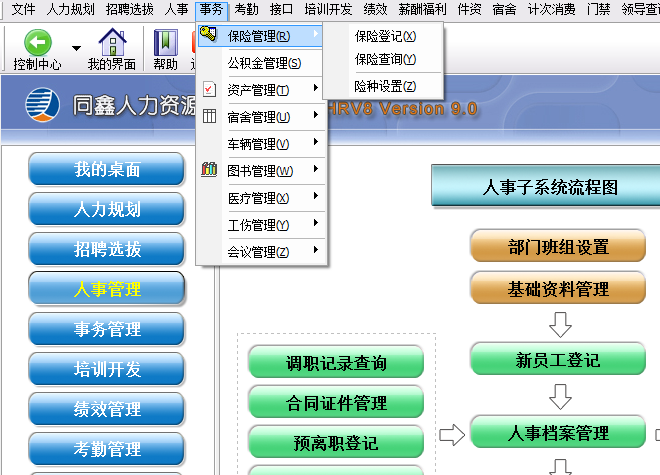Click the books icon beside 图书管理

[209, 170]
